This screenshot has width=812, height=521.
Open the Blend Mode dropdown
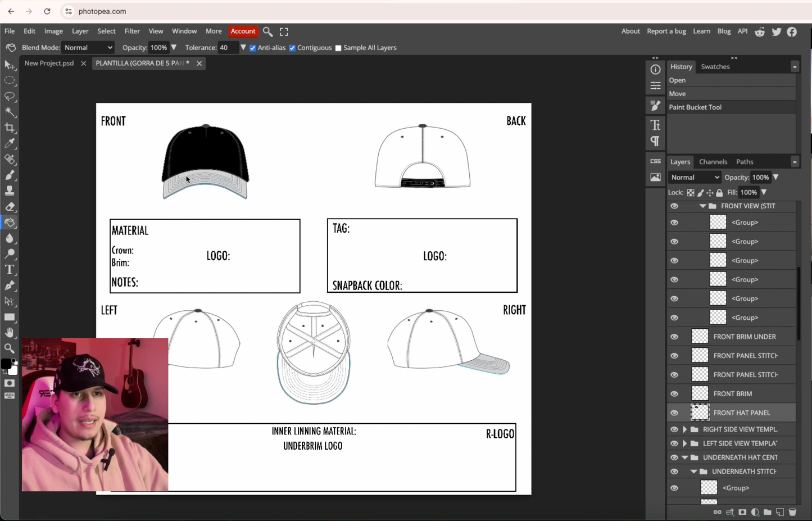point(88,48)
